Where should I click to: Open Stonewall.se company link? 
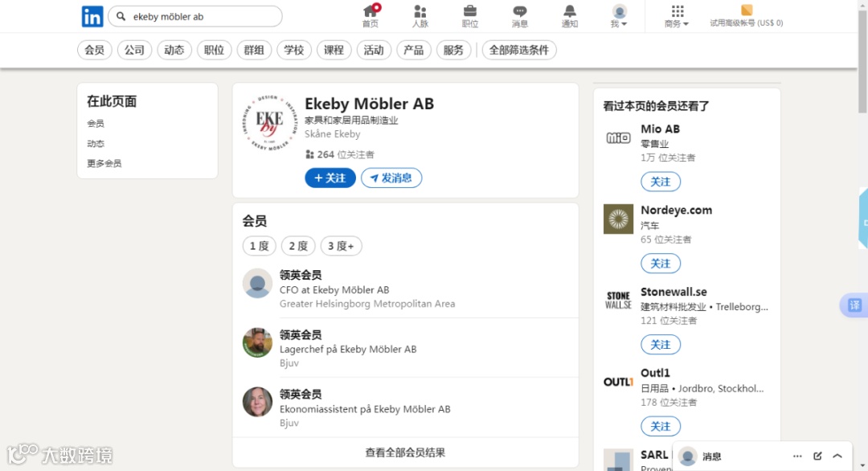(x=674, y=292)
